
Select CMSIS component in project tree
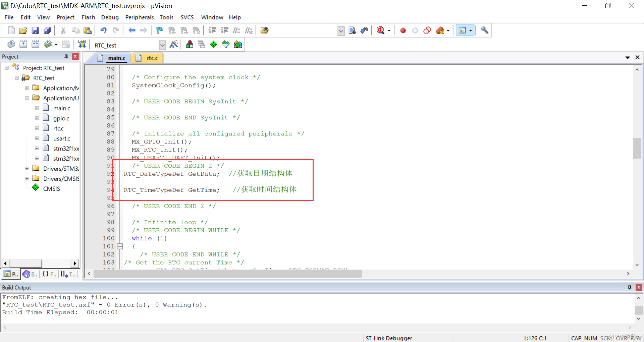(51, 189)
